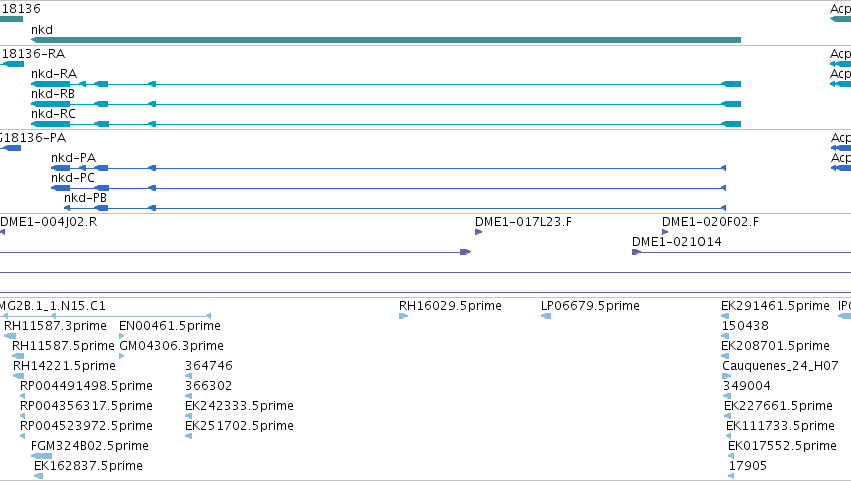Select the DME1-021O14 start arrow glyph
The width and height of the screenshot is (851, 481).
pos(636,252)
